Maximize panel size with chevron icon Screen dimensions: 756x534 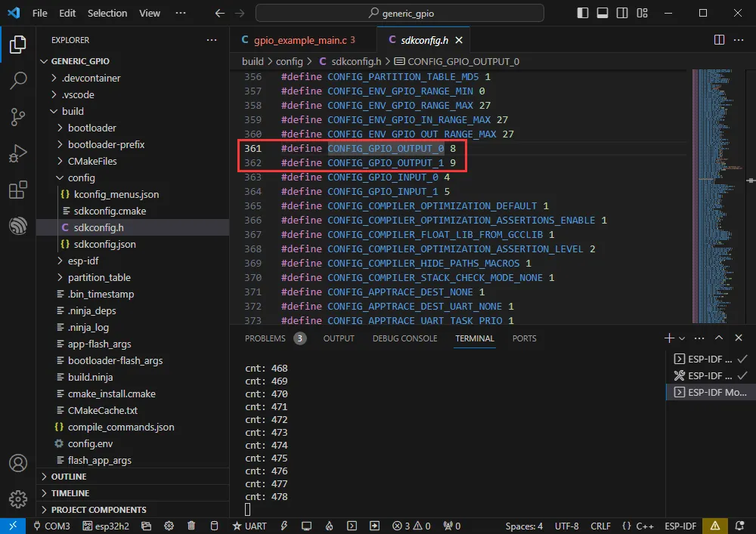pos(720,338)
